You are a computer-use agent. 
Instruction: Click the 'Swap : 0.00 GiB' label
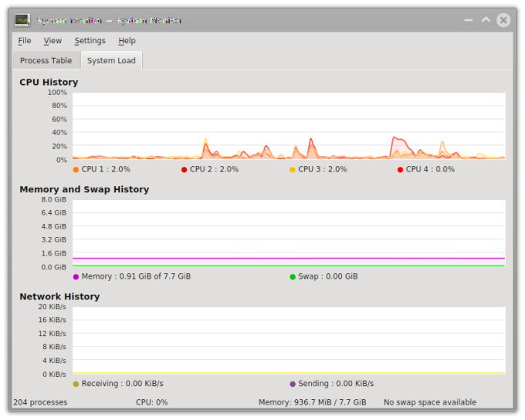click(328, 276)
